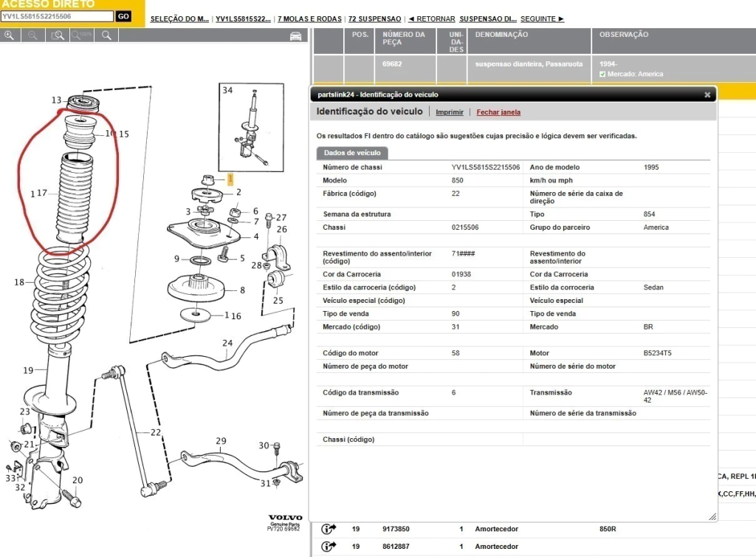This screenshot has width=756, height=557.
Task: Click diagram label 24 on stabilizer bar
Action: pos(227,343)
